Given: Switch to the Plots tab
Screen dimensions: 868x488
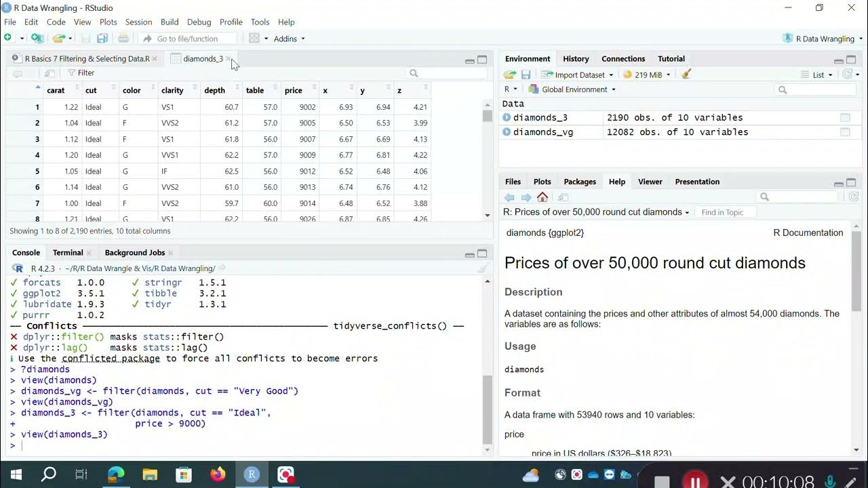Looking at the screenshot, I should pyautogui.click(x=542, y=182).
